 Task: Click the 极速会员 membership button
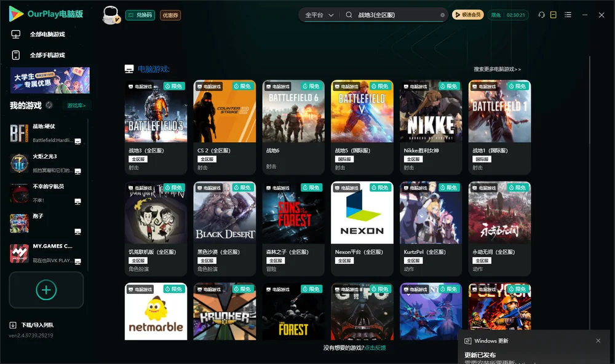(x=468, y=15)
